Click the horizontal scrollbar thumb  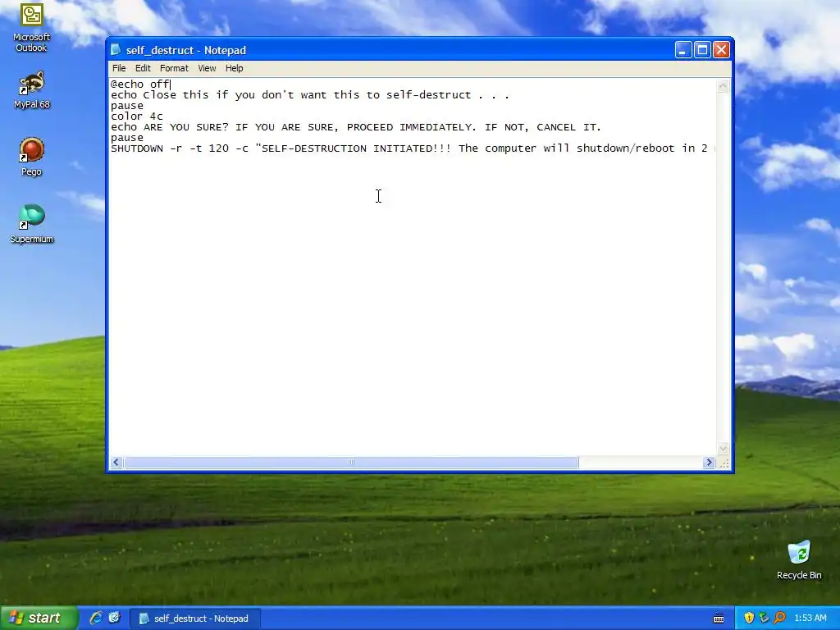pos(351,463)
